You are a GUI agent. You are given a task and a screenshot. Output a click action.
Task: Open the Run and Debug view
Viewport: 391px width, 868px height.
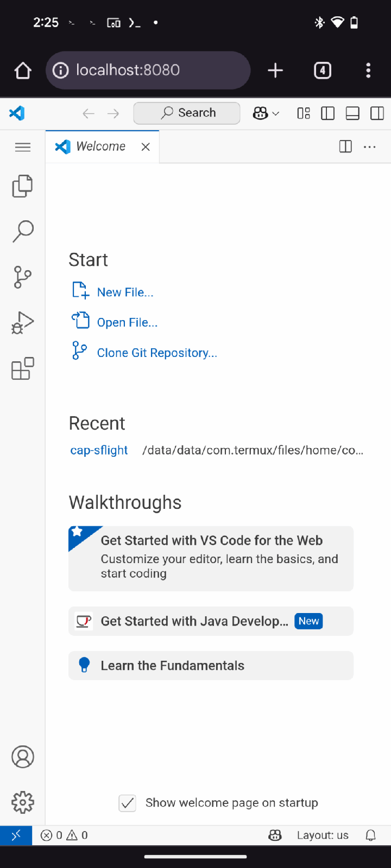22,323
